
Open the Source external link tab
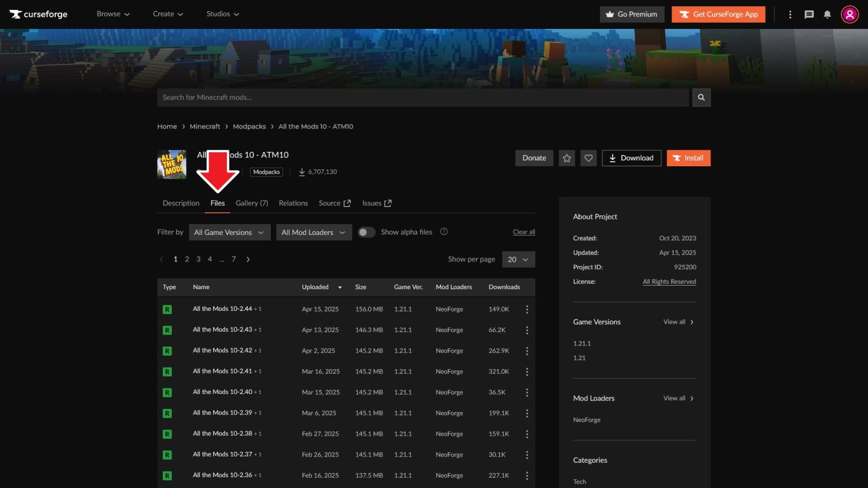pyautogui.click(x=335, y=203)
